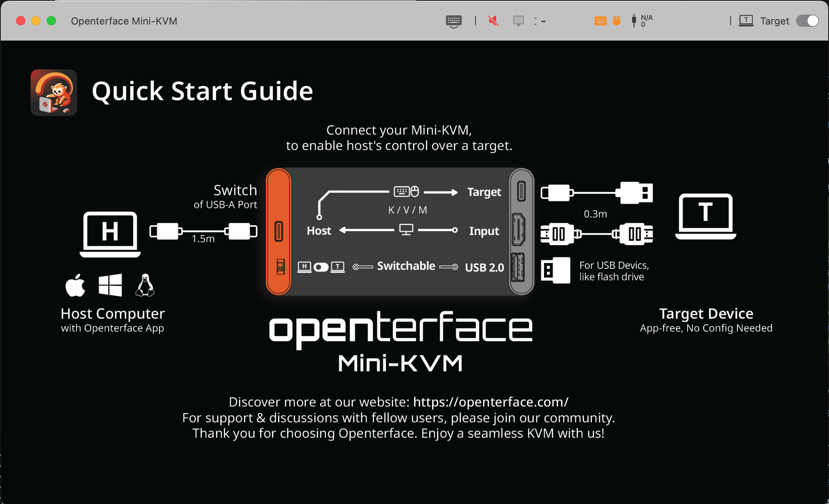Click the Openterface lemur app logo
The width and height of the screenshot is (829, 504).
coord(54,93)
